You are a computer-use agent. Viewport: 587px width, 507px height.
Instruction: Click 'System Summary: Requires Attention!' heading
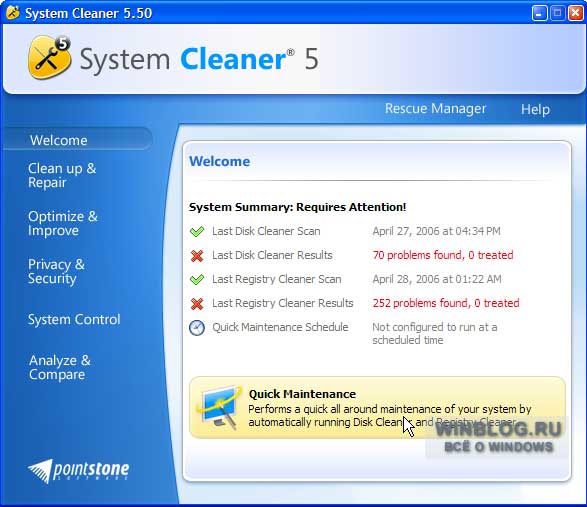pyautogui.click(x=297, y=207)
